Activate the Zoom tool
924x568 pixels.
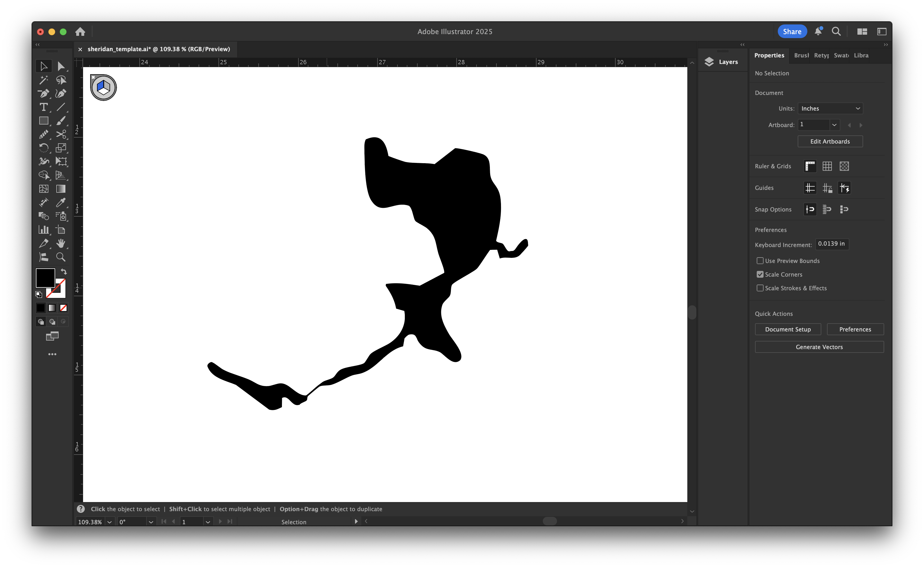click(61, 257)
